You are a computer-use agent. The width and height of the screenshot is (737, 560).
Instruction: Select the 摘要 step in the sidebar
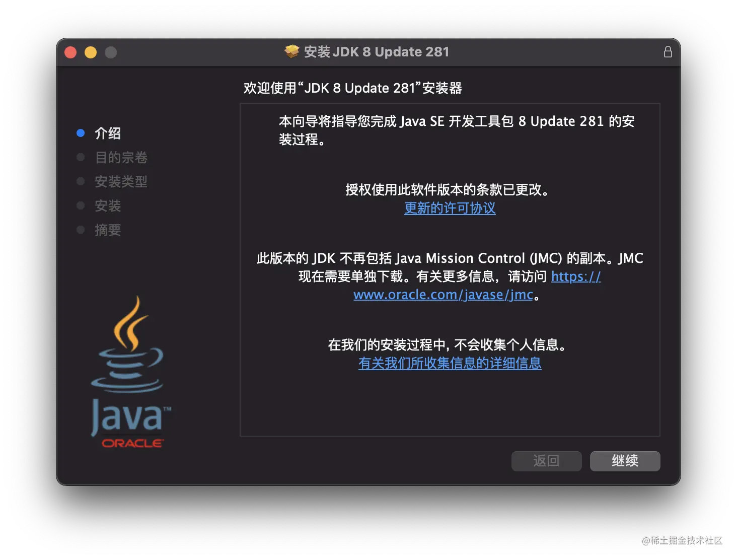pyautogui.click(x=108, y=230)
